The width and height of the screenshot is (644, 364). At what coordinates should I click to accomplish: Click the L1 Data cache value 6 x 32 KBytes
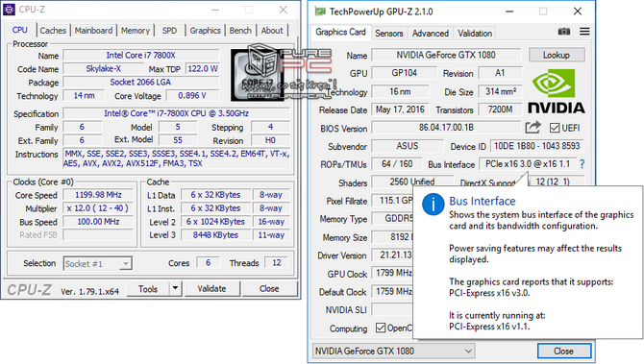tap(215, 195)
